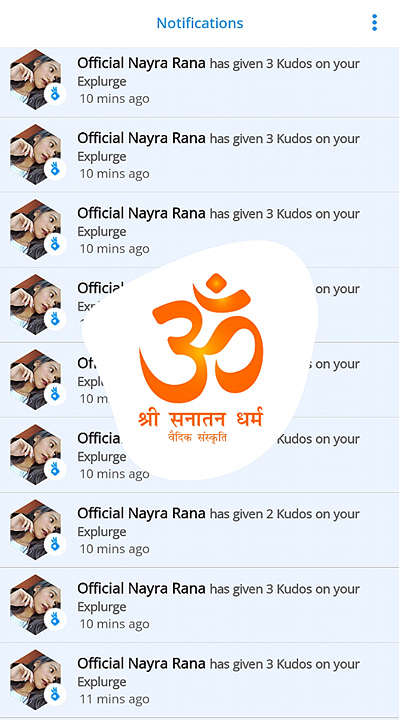
Task: Tap the Kudos badge on the third notification's avatar
Action: (x=55, y=244)
